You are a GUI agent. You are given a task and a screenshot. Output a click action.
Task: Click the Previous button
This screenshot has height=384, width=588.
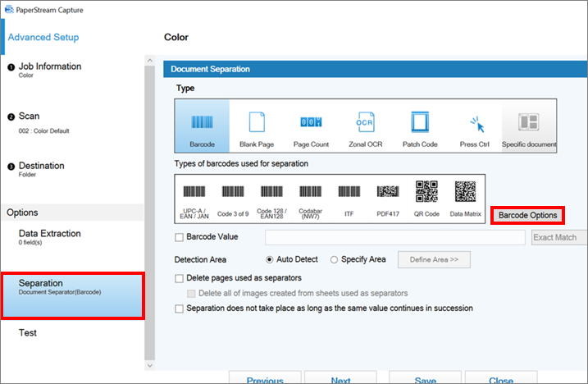(265, 378)
